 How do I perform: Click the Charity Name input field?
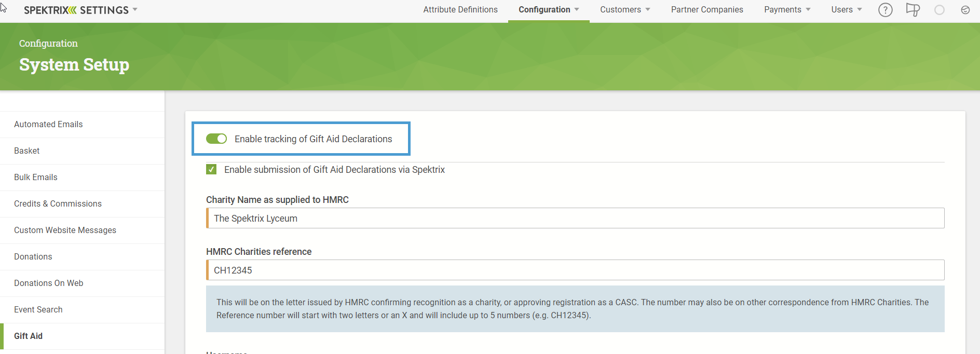(x=575, y=218)
